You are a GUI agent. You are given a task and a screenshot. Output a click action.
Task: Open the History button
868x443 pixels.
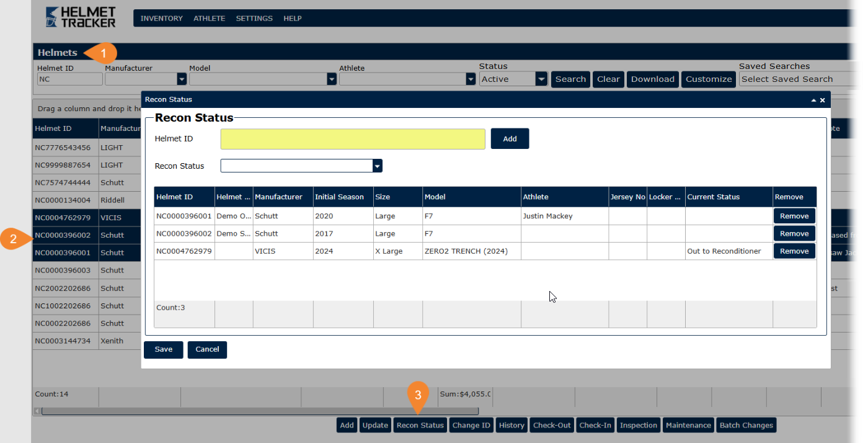point(511,425)
